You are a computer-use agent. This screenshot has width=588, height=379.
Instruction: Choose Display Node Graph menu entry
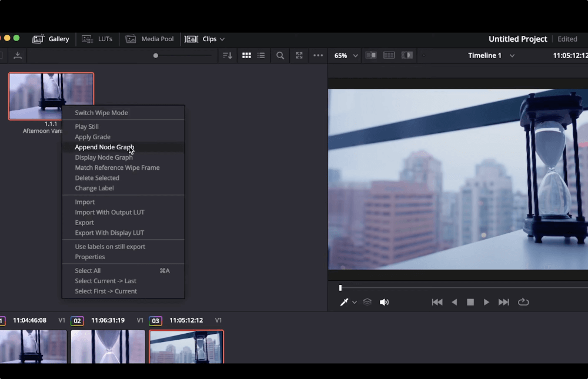pyautogui.click(x=123, y=157)
